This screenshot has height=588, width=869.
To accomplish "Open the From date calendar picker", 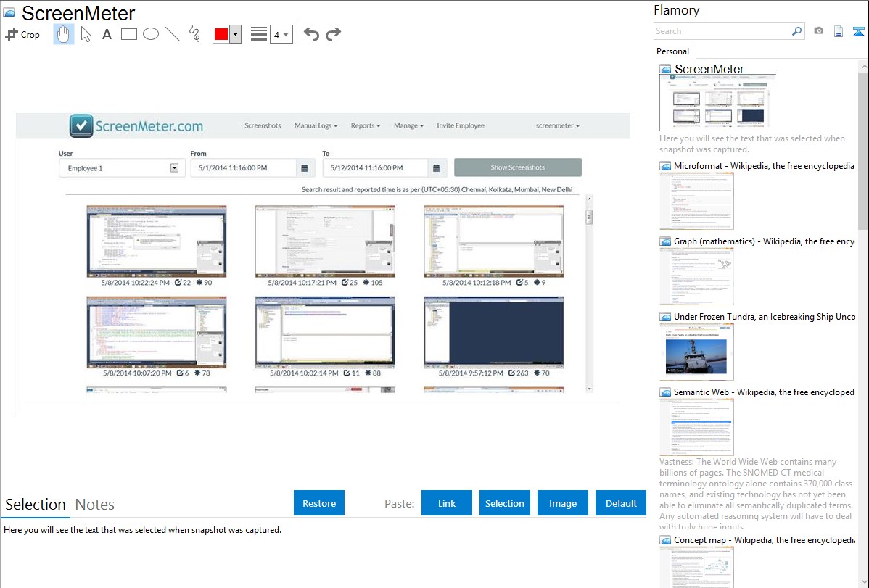I will pos(304,168).
